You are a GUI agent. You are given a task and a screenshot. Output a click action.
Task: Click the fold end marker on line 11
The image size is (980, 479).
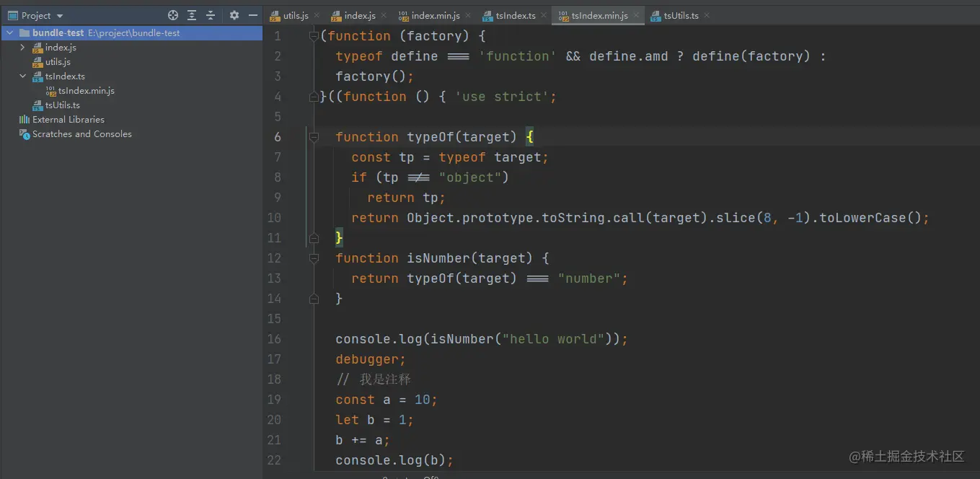coord(314,238)
